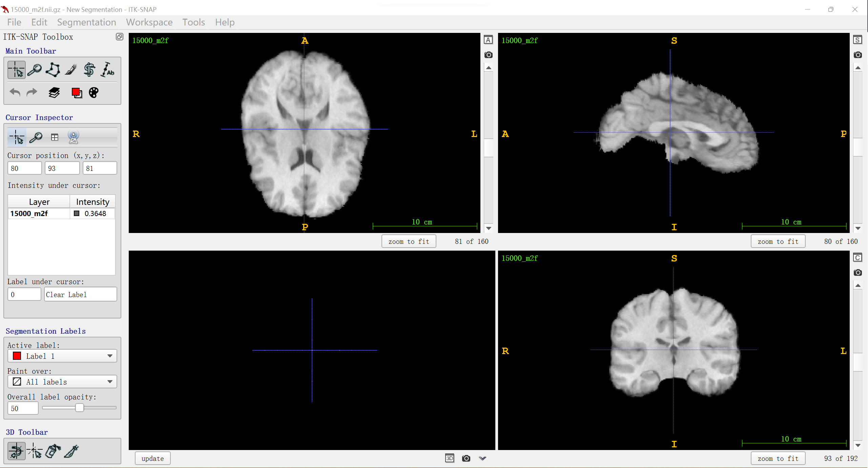
Task: Open the Layer inspector stack icon
Action: pos(54,93)
